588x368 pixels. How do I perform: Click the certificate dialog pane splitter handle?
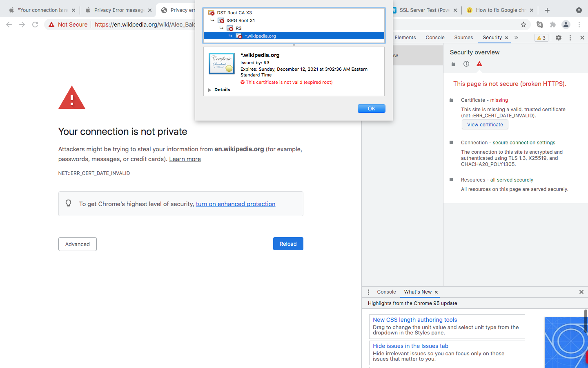294,45
